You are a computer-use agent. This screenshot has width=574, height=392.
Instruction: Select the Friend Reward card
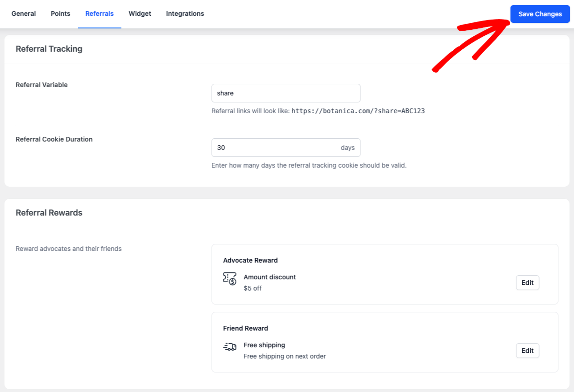(x=385, y=342)
